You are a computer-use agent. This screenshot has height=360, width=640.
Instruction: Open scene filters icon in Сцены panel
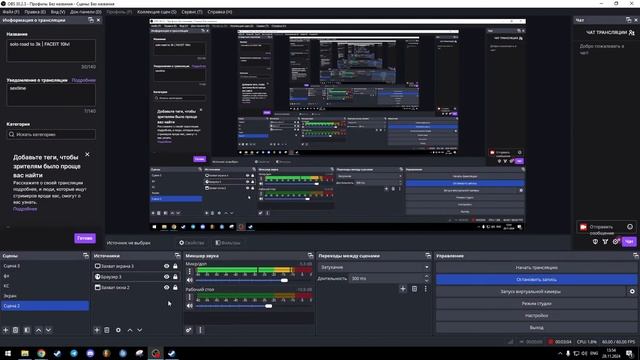[x=27, y=330]
